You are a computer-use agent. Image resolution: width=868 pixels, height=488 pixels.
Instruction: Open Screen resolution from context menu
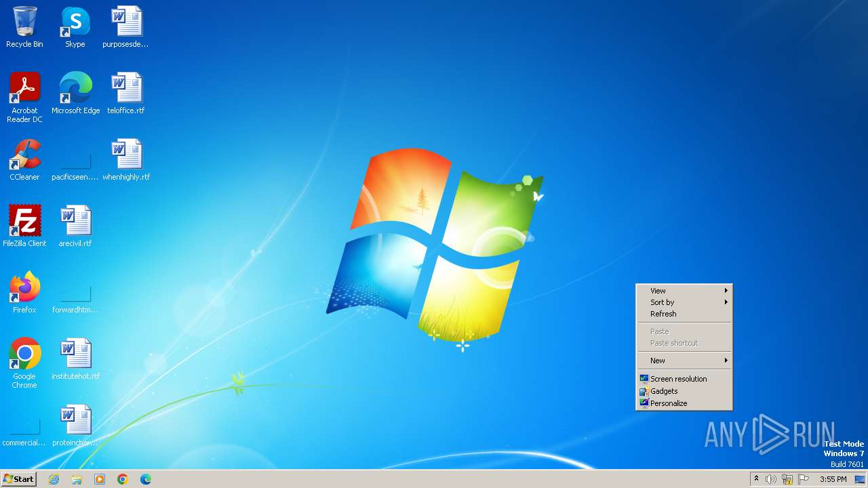click(x=684, y=379)
